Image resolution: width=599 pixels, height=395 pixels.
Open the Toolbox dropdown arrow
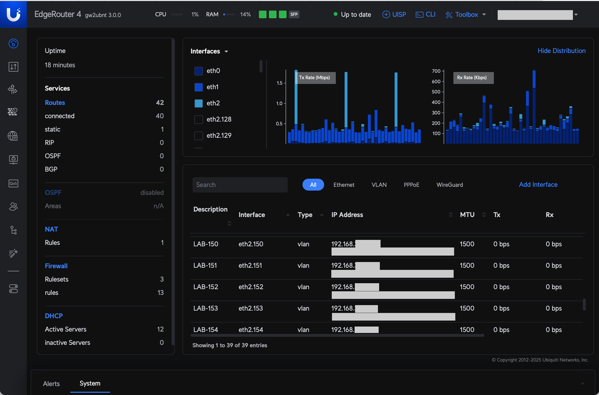[484, 15]
